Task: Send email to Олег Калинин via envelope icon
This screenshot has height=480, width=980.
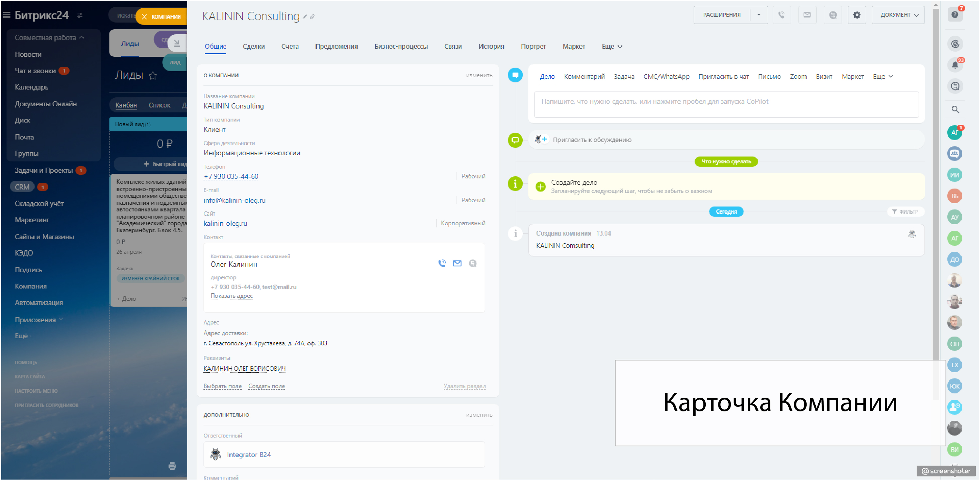Action: pos(457,263)
